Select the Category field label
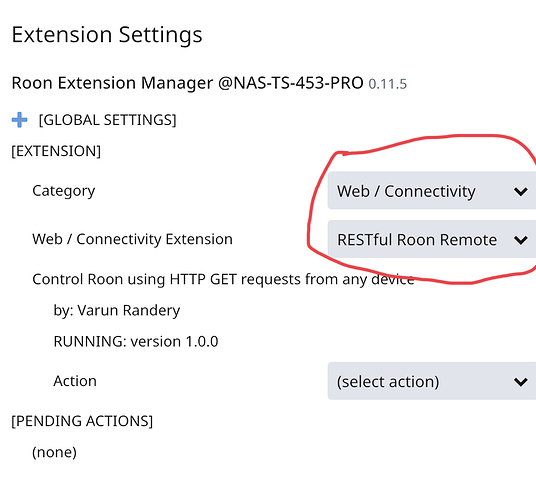Image resolution: width=536 pixels, height=500 pixels. [x=64, y=191]
